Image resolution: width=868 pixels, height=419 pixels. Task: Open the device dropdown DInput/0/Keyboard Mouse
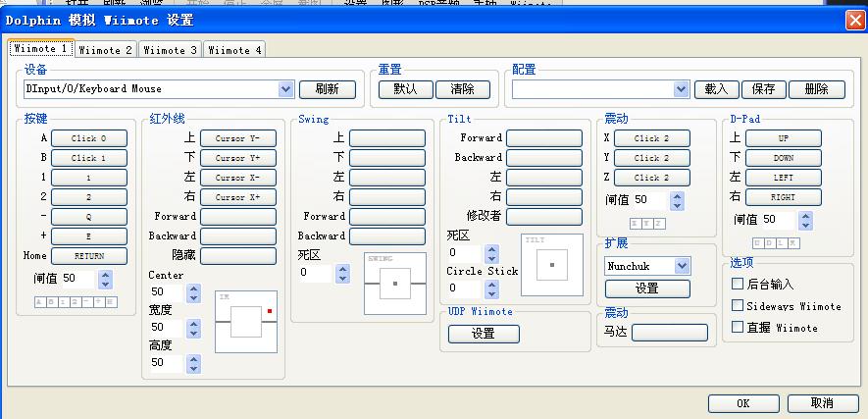point(159,89)
